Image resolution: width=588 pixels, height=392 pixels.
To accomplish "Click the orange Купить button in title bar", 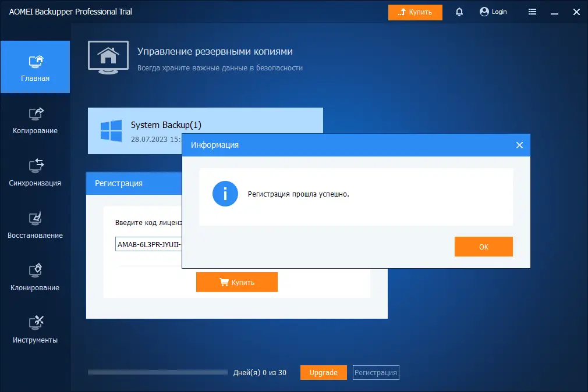I will coord(415,12).
